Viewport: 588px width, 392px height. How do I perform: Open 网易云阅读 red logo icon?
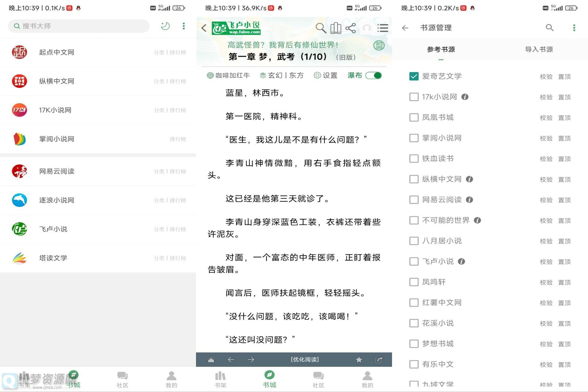click(x=19, y=171)
